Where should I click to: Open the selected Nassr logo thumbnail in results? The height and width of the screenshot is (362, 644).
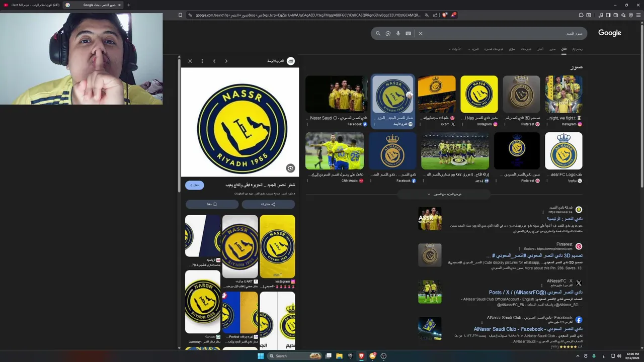(x=393, y=95)
